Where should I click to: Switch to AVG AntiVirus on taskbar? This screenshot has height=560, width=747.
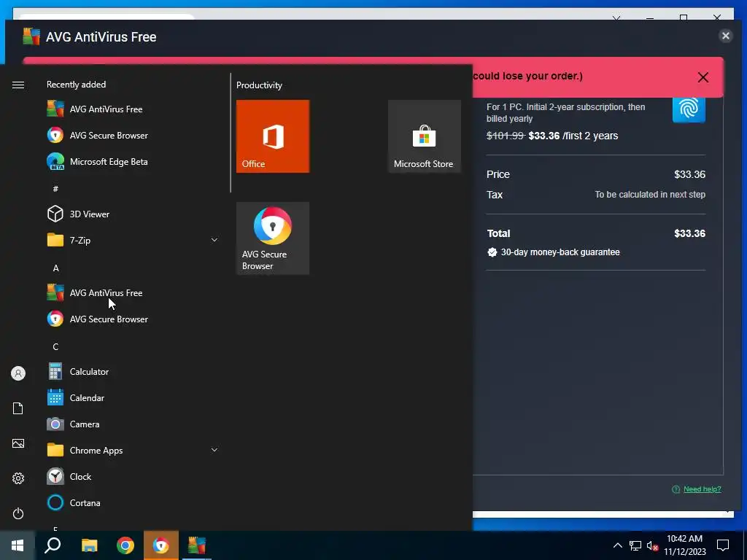tap(197, 545)
